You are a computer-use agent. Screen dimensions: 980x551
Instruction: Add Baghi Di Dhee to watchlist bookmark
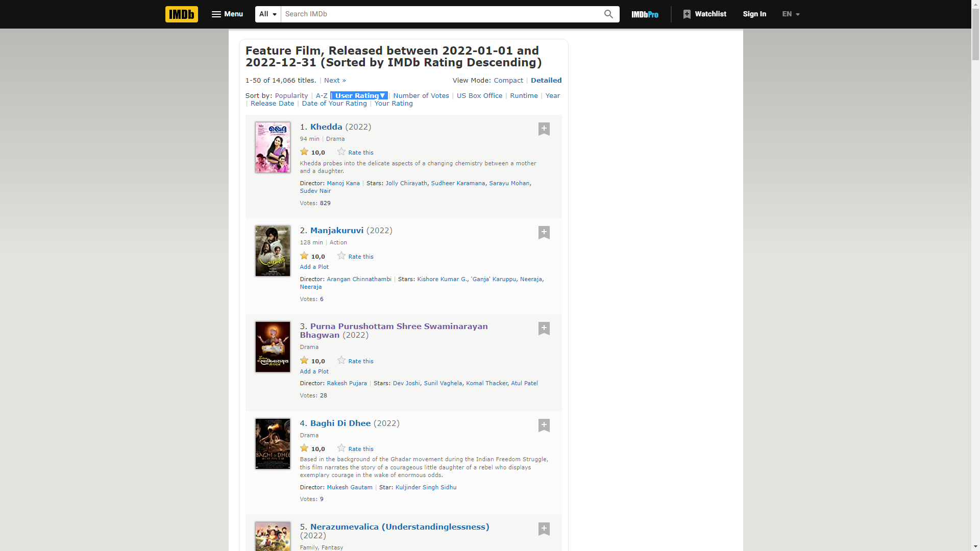pyautogui.click(x=544, y=425)
